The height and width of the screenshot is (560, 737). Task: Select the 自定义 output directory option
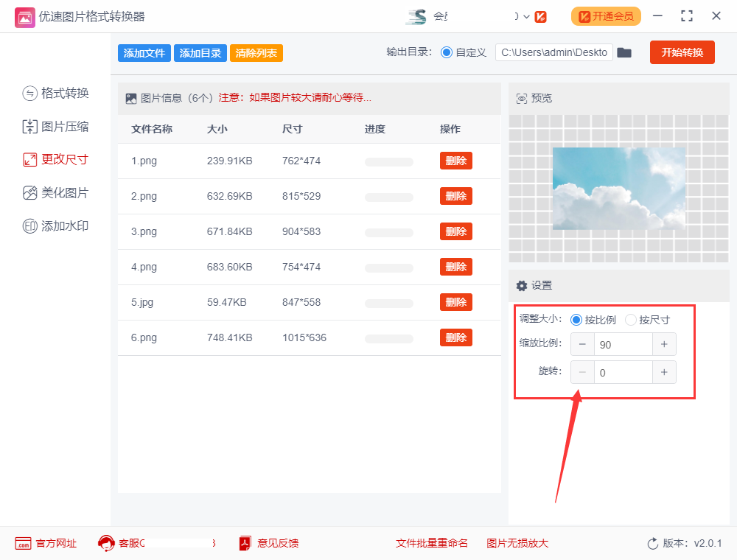(x=448, y=52)
